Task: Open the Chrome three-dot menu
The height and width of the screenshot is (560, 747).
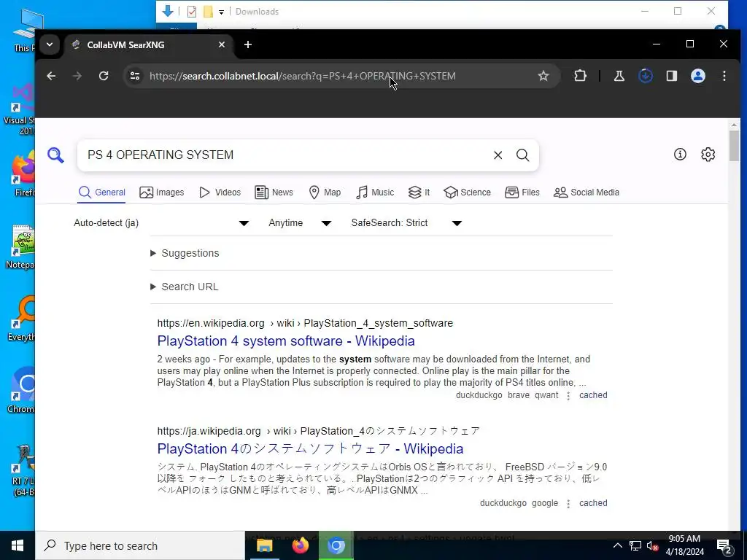Action: click(724, 76)
